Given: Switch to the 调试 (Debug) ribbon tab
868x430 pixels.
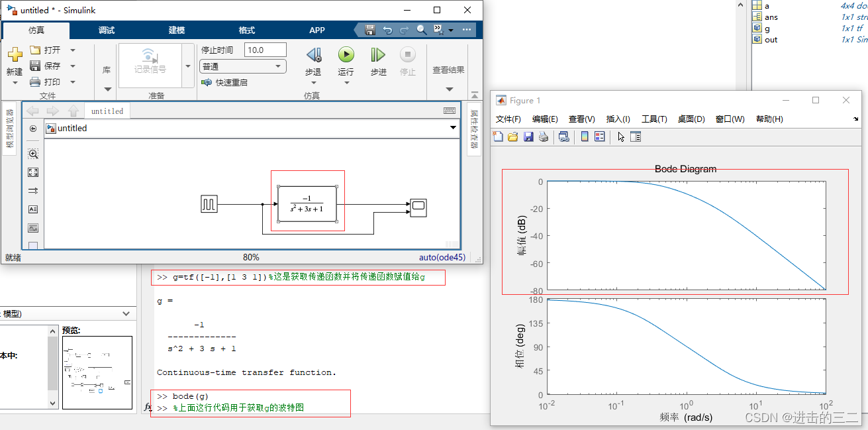Looking at the screenshot, I should tap(106, 30).
